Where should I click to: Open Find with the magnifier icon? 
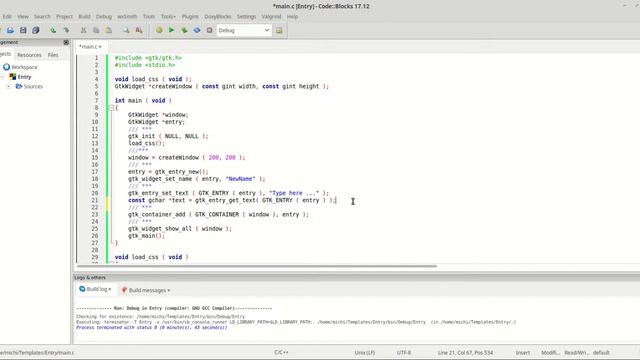(x=126, y=30)
